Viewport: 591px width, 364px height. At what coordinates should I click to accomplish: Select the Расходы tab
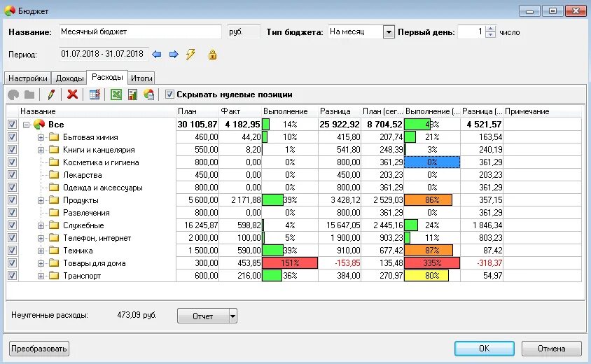pyautogui.click(x=107, y=77)
